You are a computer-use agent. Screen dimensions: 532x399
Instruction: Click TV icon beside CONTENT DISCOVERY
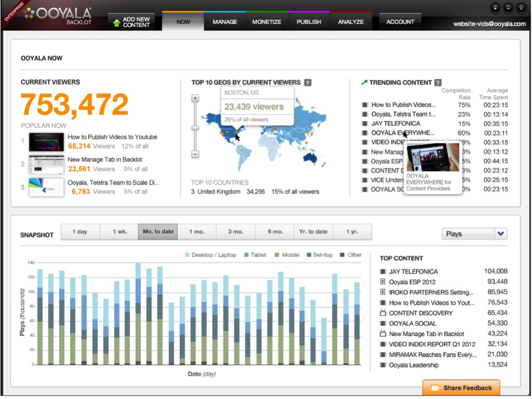(x=383, y=313)
